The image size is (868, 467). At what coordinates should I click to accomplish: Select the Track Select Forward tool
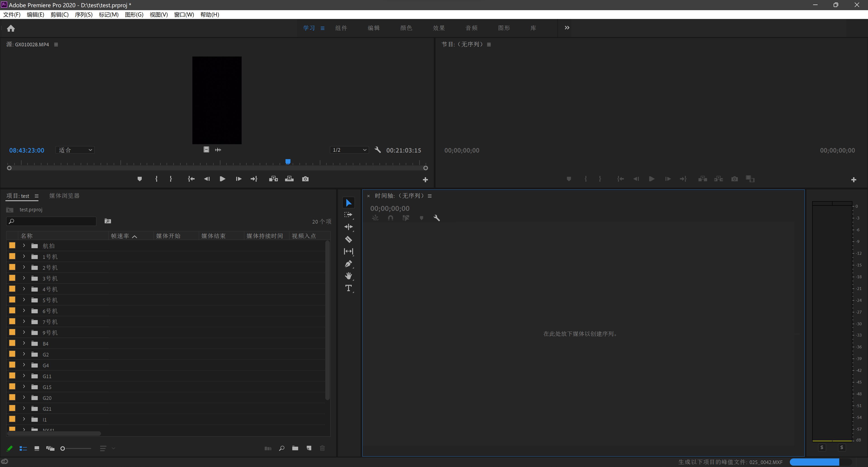pyautogui.click(x=348, y=215)
